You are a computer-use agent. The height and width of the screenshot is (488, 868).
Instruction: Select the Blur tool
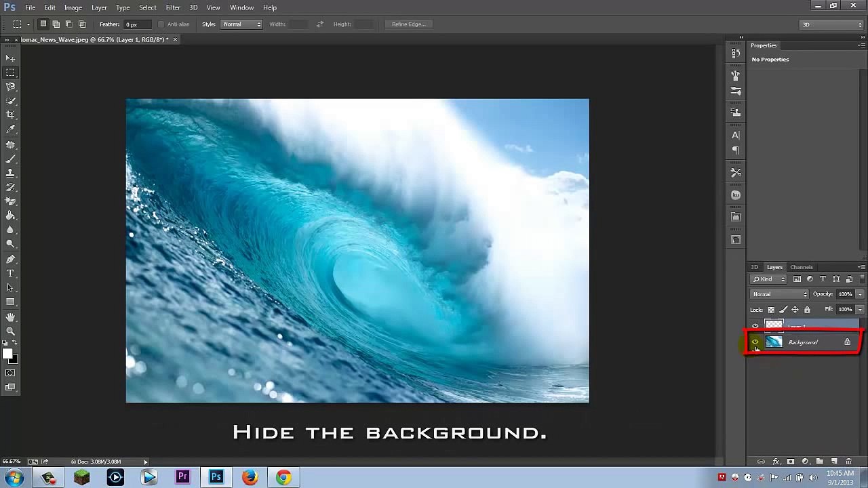click(x=10, y=230)
